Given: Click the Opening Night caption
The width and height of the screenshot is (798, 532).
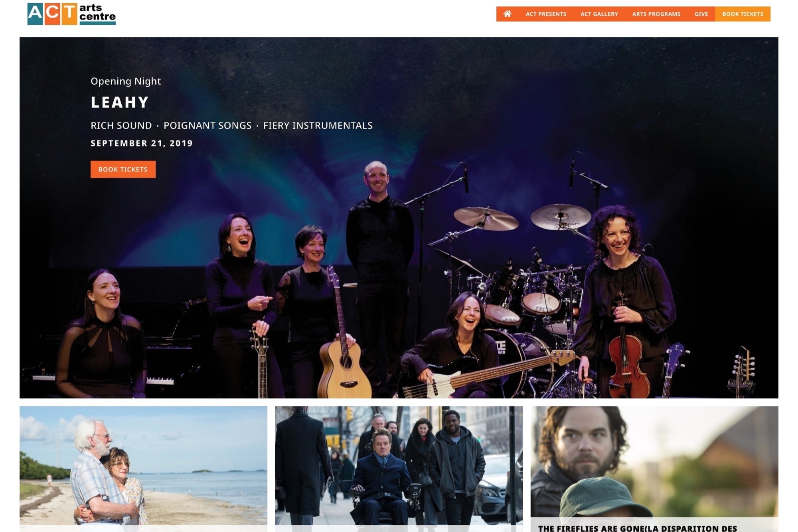Looking at the screenshot, I should (x=126, y=81).
